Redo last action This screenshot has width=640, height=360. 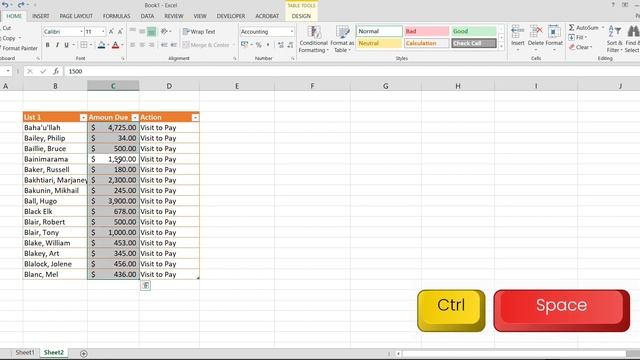coord(21,5)
